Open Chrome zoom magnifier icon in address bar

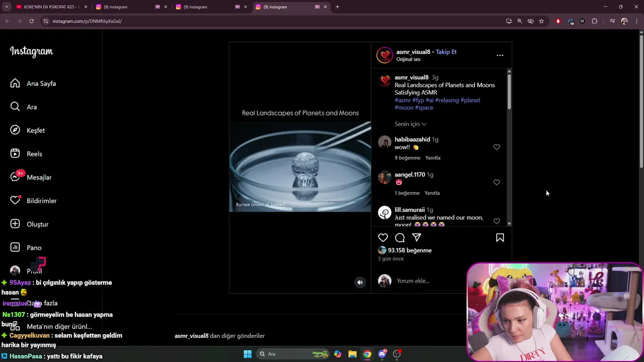tap(520, 21)
